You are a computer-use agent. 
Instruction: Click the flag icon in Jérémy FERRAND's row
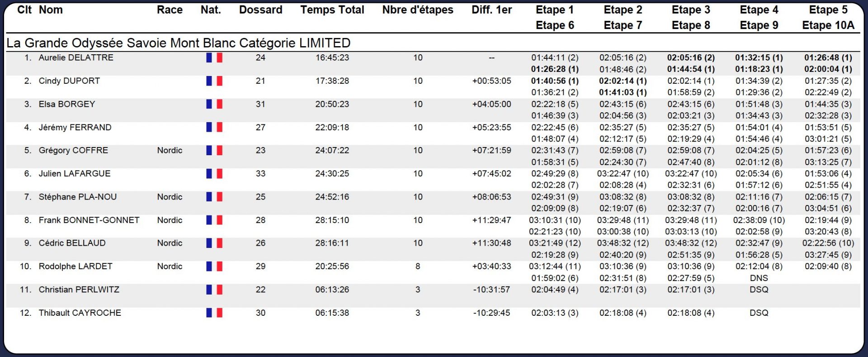214,128
